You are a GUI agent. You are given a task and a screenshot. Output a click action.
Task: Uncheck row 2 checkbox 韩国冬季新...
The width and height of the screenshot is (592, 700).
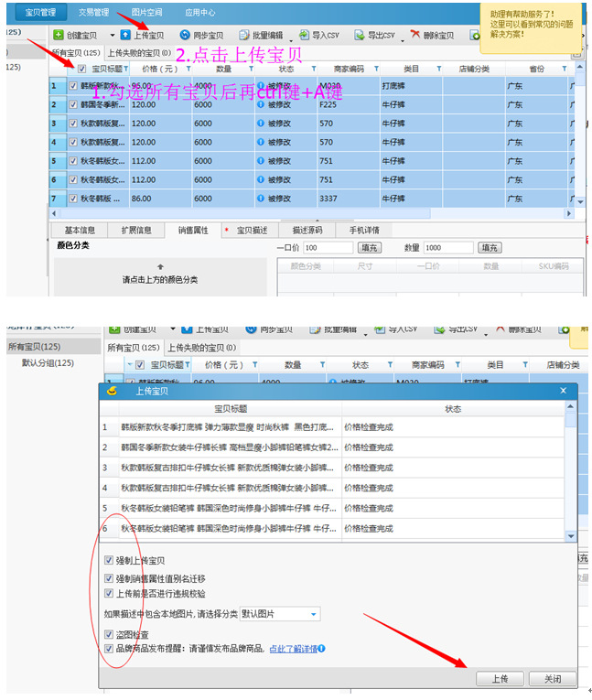point(73,104)
